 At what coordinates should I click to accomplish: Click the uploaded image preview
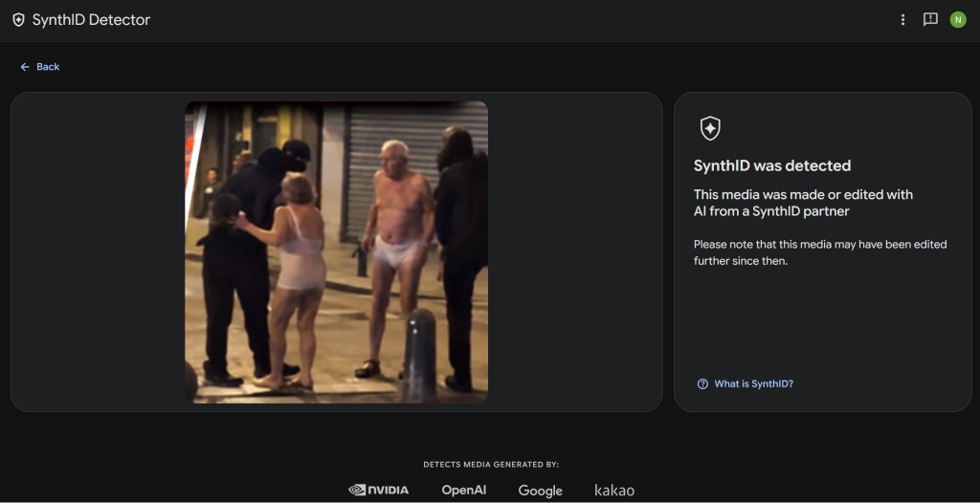(x=336, y=251)
